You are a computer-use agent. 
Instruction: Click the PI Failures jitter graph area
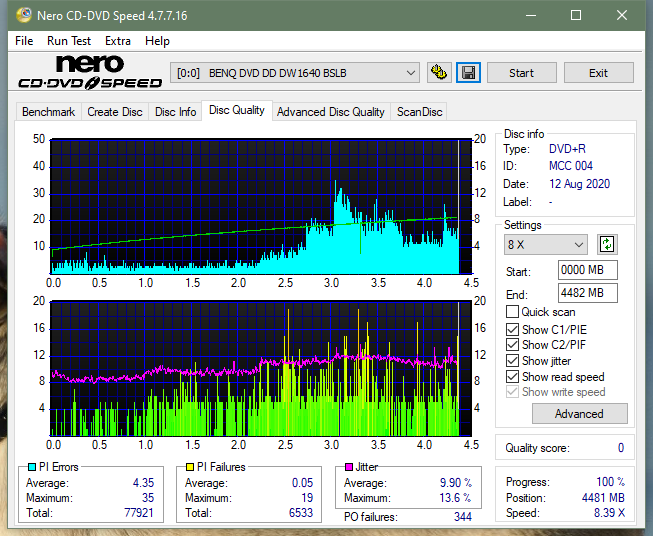(261, 369)
